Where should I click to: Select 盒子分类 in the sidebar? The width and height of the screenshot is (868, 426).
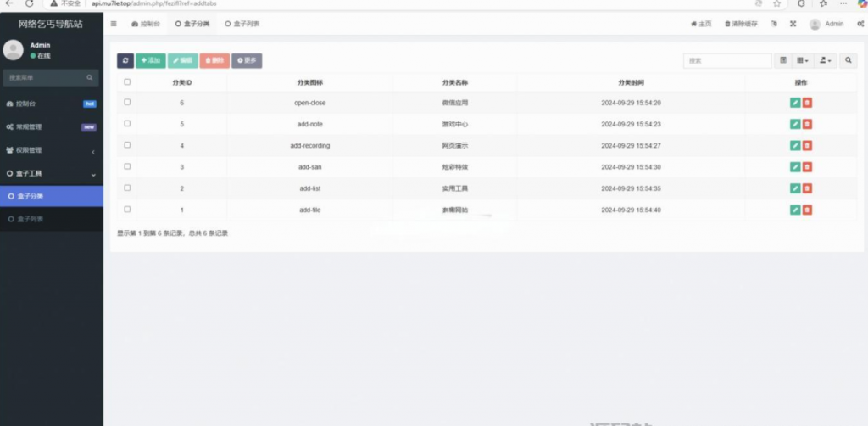[52, 196]
